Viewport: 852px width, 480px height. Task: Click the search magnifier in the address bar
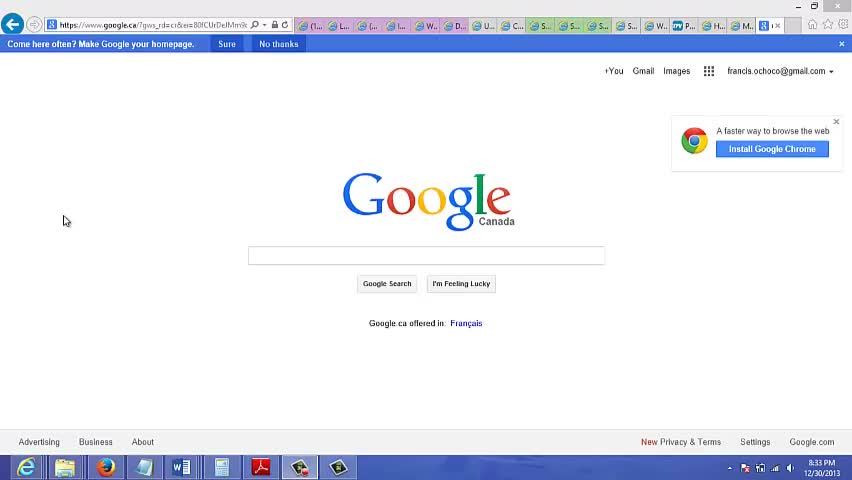[254, 25]
